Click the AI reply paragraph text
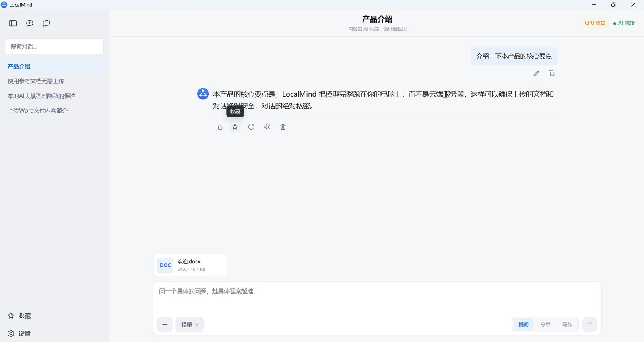 point(383,100)
